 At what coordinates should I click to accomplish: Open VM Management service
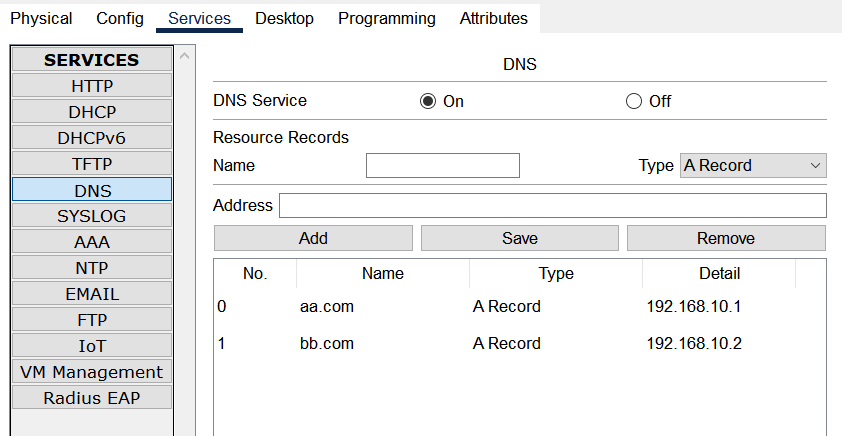(92, 372)
